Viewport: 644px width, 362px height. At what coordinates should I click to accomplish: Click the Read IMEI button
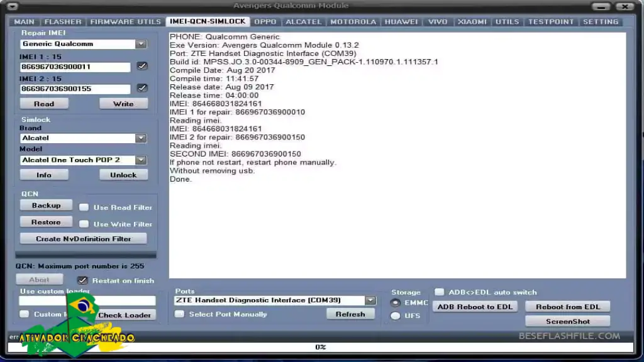tap(44, 104)
